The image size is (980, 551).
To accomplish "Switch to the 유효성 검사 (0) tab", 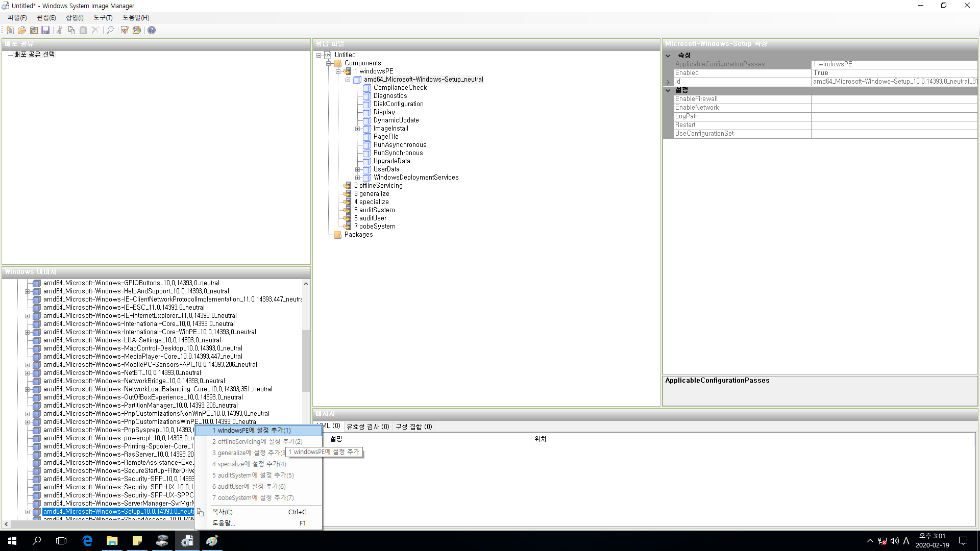I will (367, 427).
